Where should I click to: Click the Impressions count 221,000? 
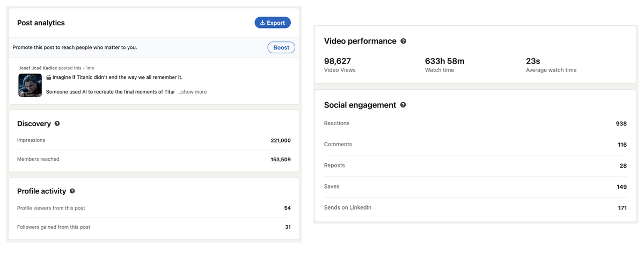click(280, 140)
